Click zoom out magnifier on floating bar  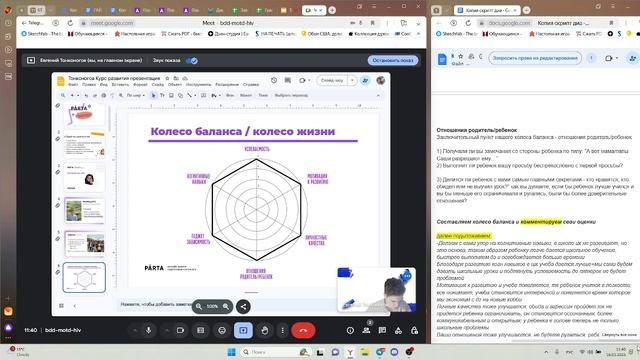pyautogui.click(x=199, y=306)
